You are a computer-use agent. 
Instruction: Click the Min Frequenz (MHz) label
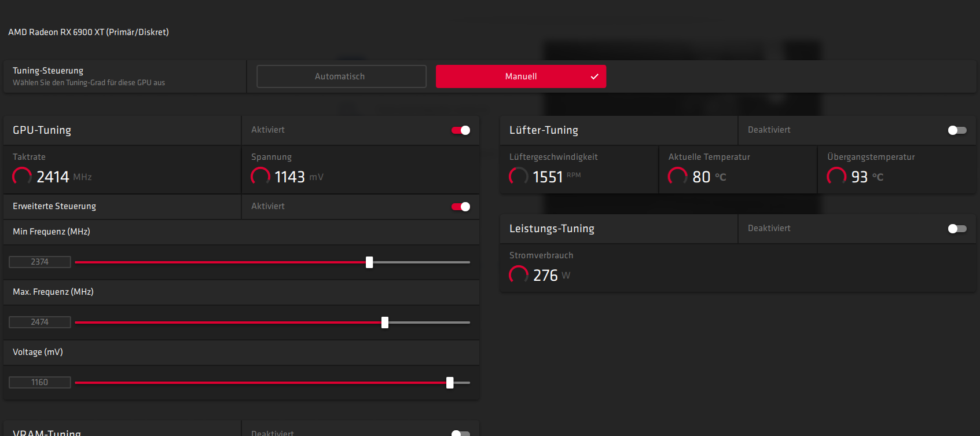pyautogui.click(x=52, y=232)
